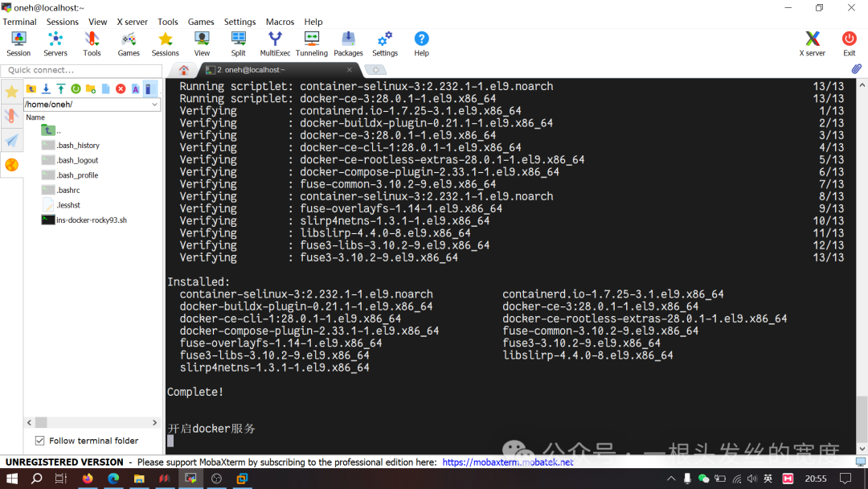Image resolution: width=868 pixels, height=489 pixels.
Task: Open Firefox from the taskbar
Action: pos(88,479)
